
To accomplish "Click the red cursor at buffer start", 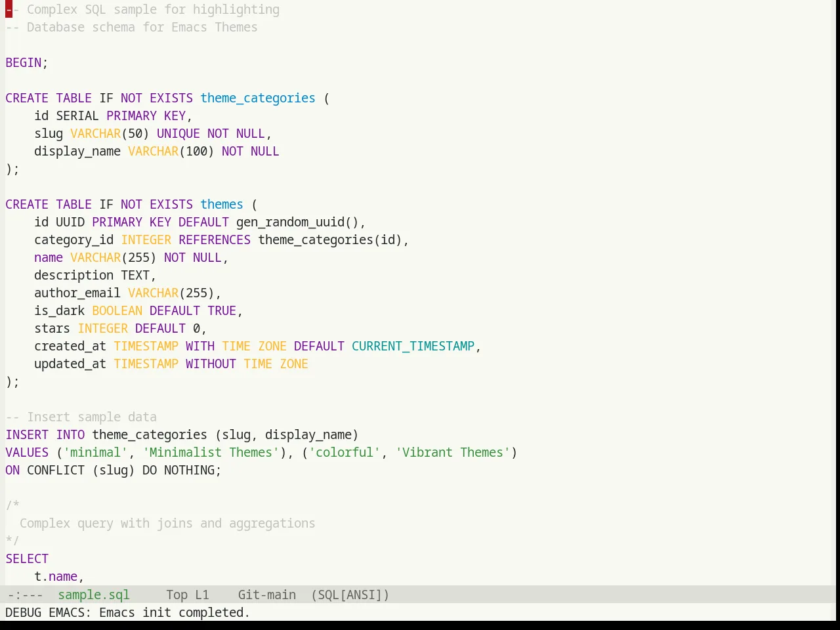I will (9, 9).
